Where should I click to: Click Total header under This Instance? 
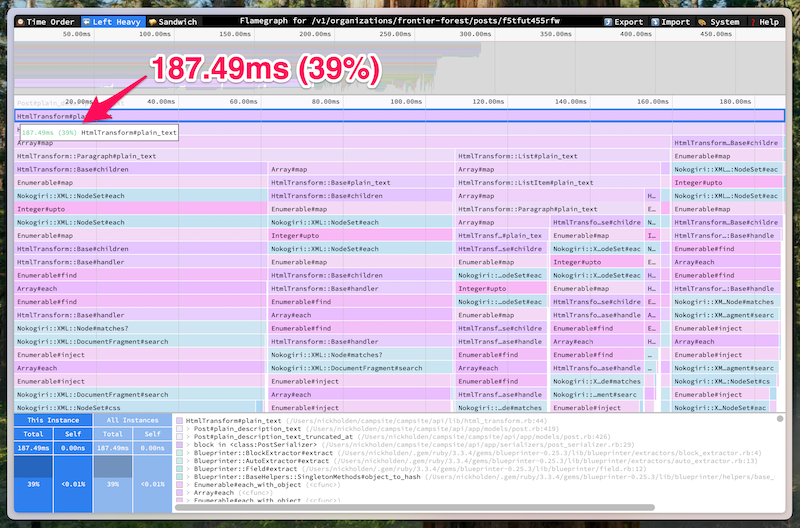click(x=33, y=434)
